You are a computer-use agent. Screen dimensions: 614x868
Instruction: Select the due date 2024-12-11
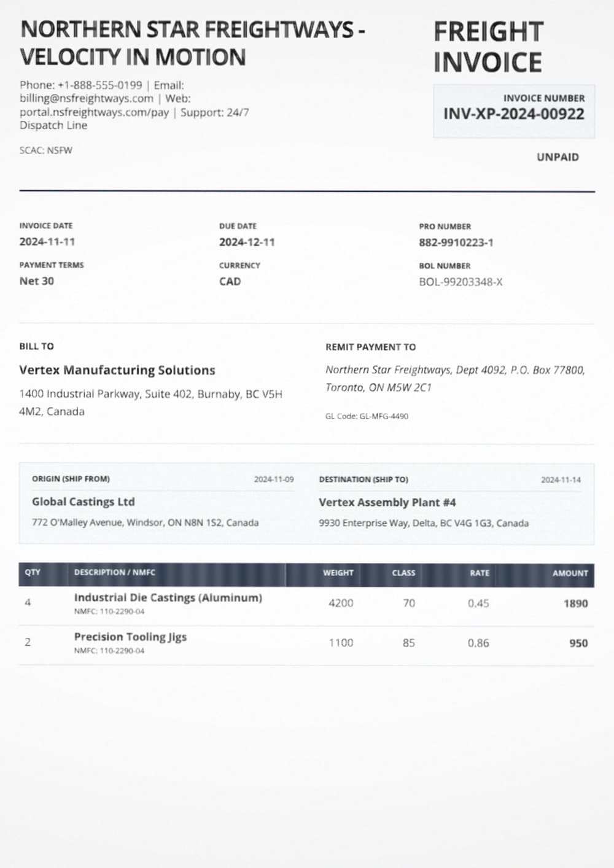[247, 242]
